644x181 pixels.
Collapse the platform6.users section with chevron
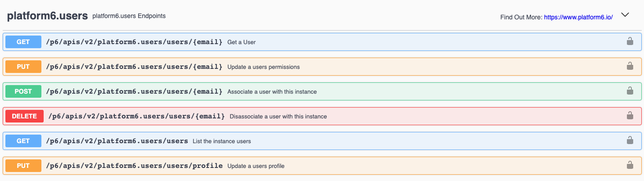pyautogui.click(x=625, y=15)
